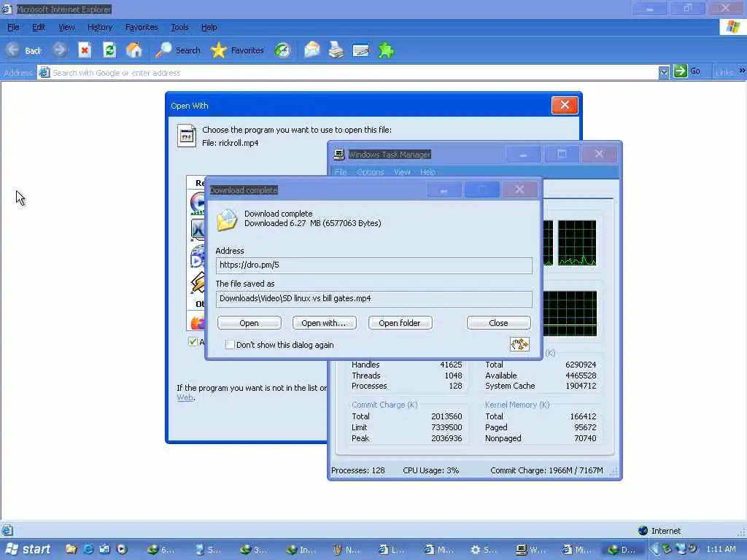747x560 pixels.
Task: Click the address field with https://dro.pm/5
Action: pyautogui.click(x=374, y=265)
